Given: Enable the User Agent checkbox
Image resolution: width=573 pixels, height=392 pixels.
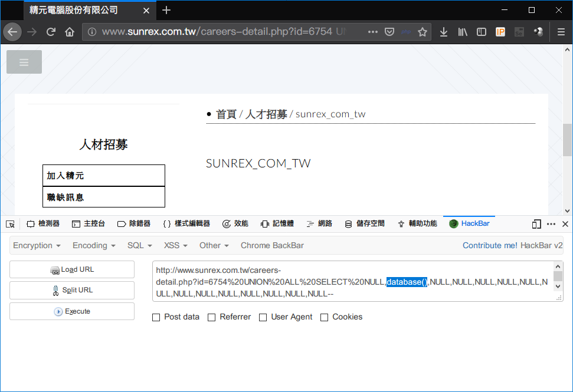Looking at the screenshot, I should pyautogui.click(x=263, y=318).
